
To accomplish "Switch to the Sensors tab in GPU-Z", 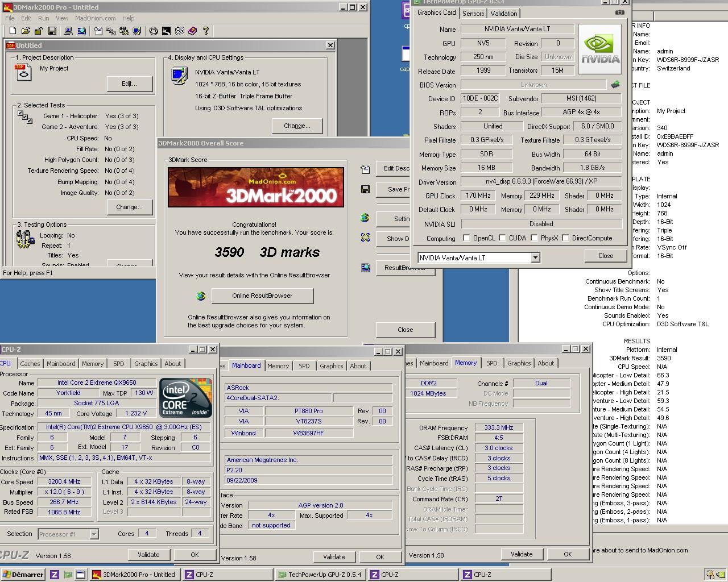I will coord(473,13).
